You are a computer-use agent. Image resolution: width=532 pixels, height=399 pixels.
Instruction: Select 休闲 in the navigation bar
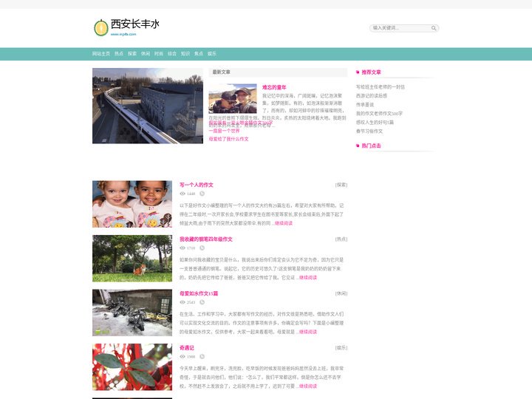tap(146, 54)
